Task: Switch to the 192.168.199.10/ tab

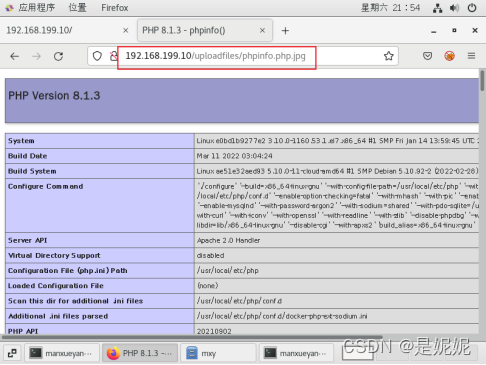Action: point(67,30)
